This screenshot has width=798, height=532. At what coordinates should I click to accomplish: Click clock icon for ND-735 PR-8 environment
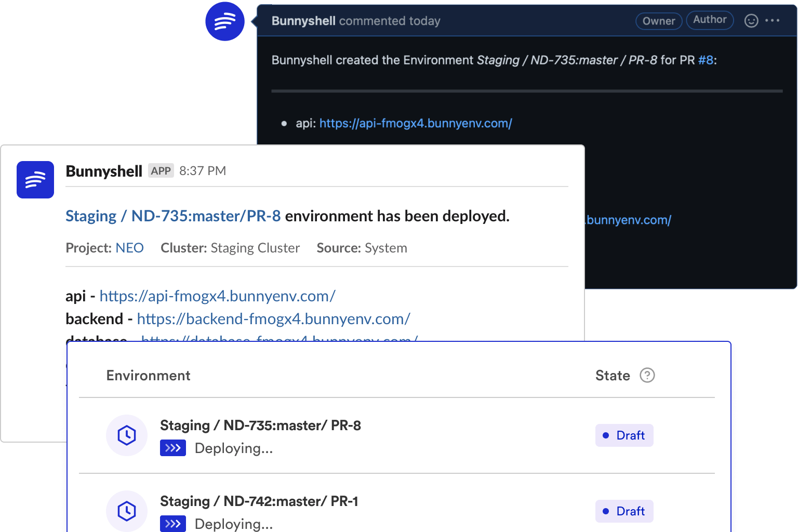pyautogui.click(x=127, y=435)
